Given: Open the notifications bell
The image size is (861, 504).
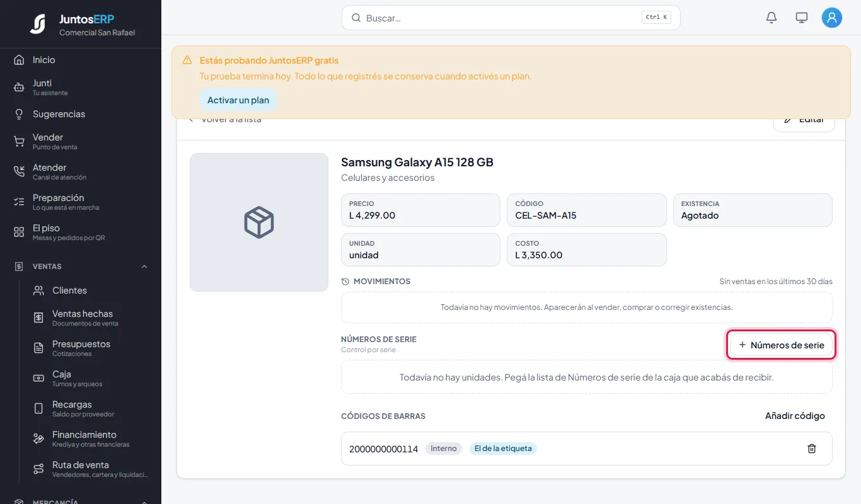Looking at the screenshot, I should coord(771,18).
